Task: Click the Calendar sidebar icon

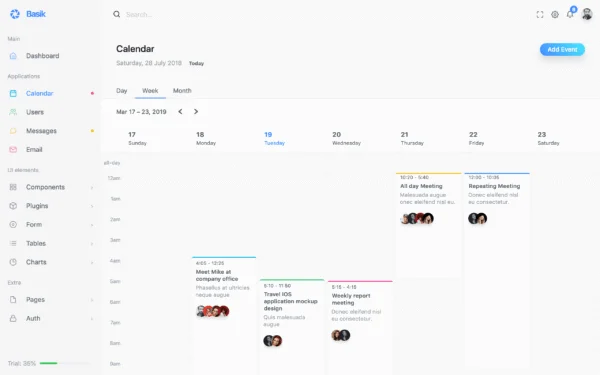Action: click(13, 93)
